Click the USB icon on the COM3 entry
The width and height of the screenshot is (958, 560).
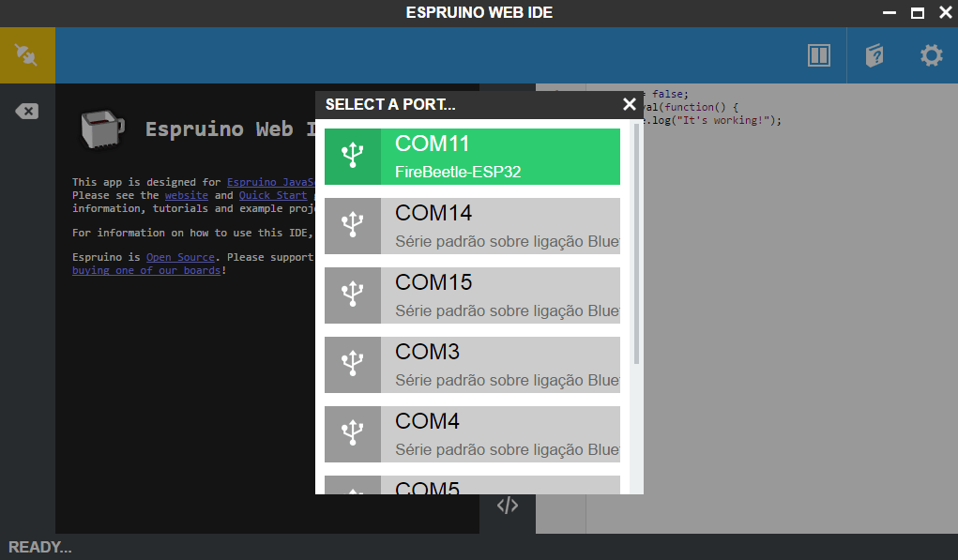coord(352,364)
